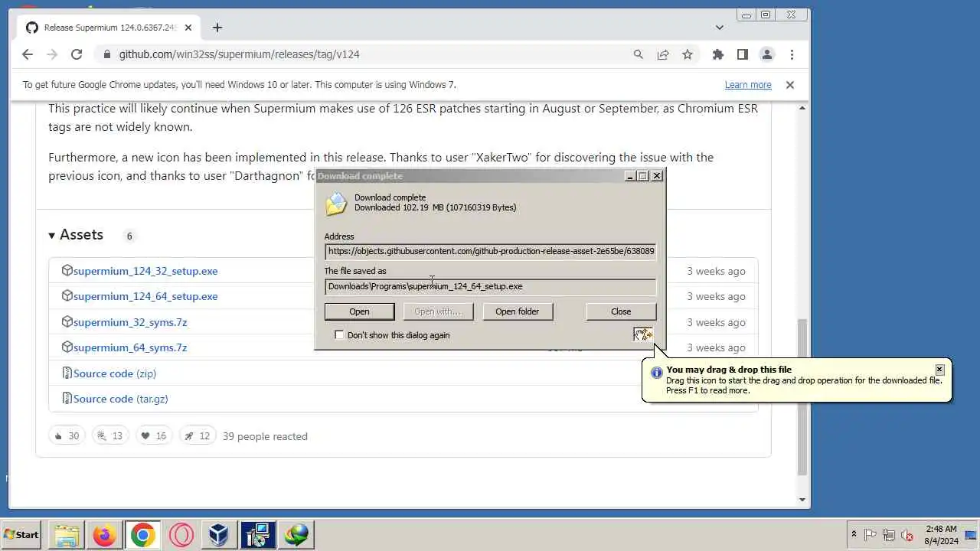Click the drag and drop file icon
Screen dimensions: 980x551
click(643, 334)
